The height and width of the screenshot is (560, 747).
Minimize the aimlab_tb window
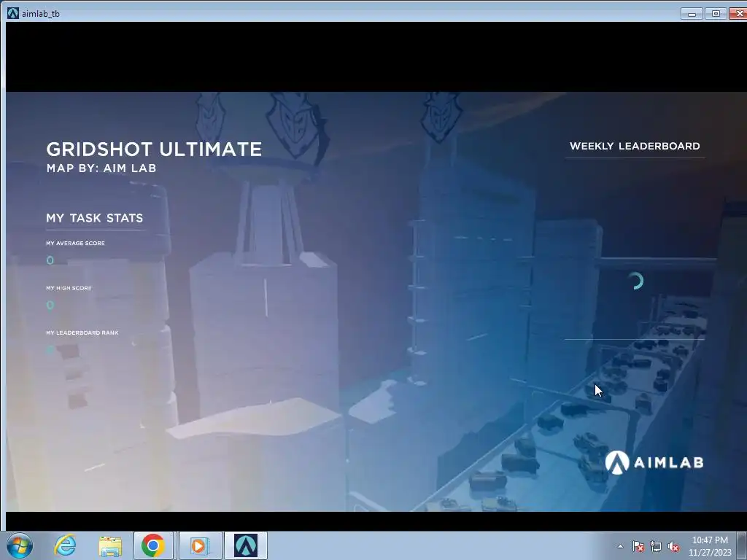pos(692,14)
